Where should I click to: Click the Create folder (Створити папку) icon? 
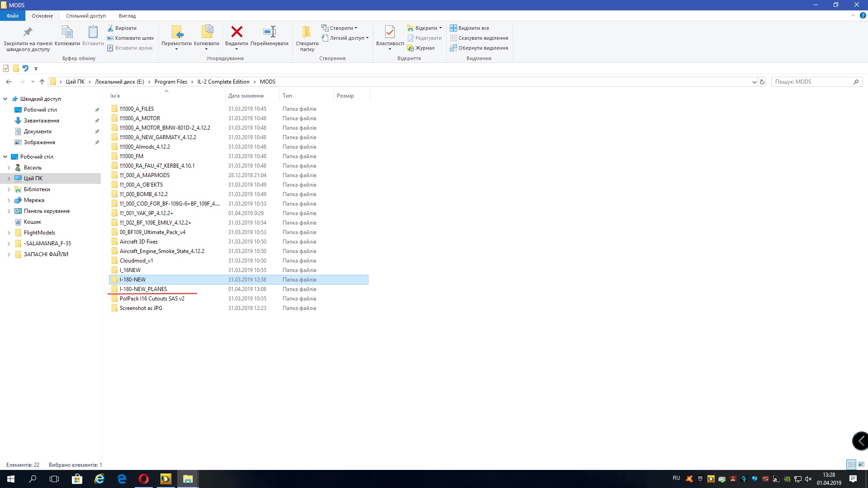pos(307,32)
